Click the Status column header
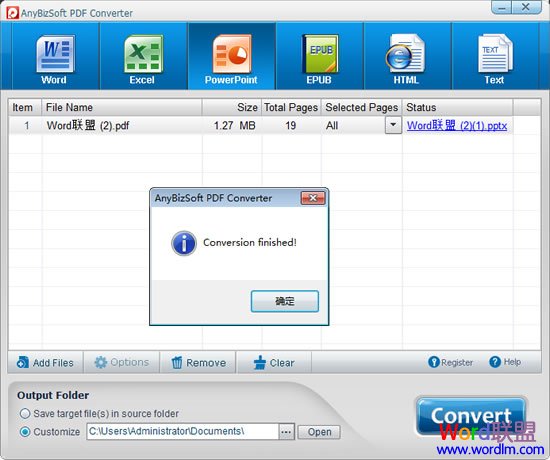The width and height of the screenshot is (550, 460). tap(457, 107)
